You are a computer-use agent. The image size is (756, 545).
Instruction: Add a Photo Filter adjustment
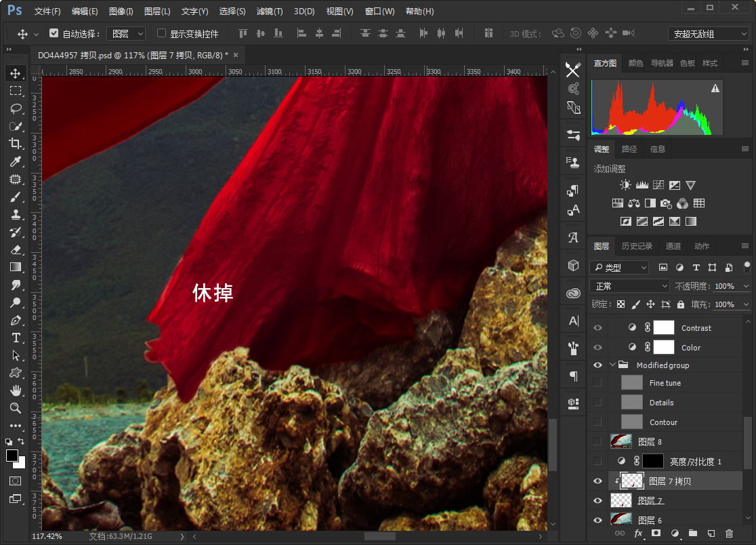pos(666,203)
